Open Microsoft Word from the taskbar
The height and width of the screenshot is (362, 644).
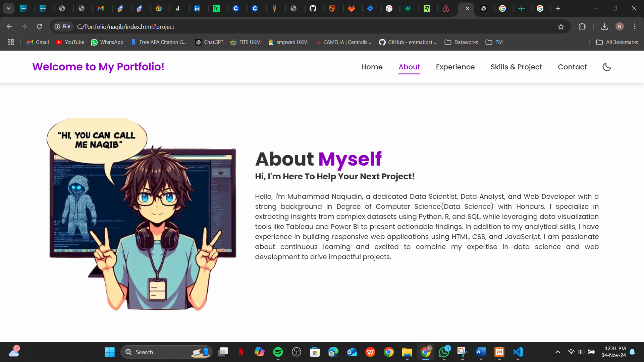481,352
